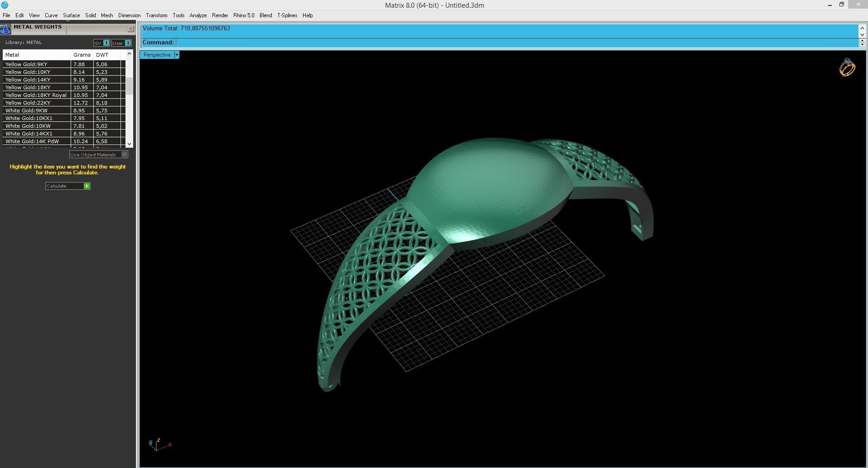This screenshot has width=868, height=468.
Task: Click the Calculate button
Action: [x=68, y=186]
